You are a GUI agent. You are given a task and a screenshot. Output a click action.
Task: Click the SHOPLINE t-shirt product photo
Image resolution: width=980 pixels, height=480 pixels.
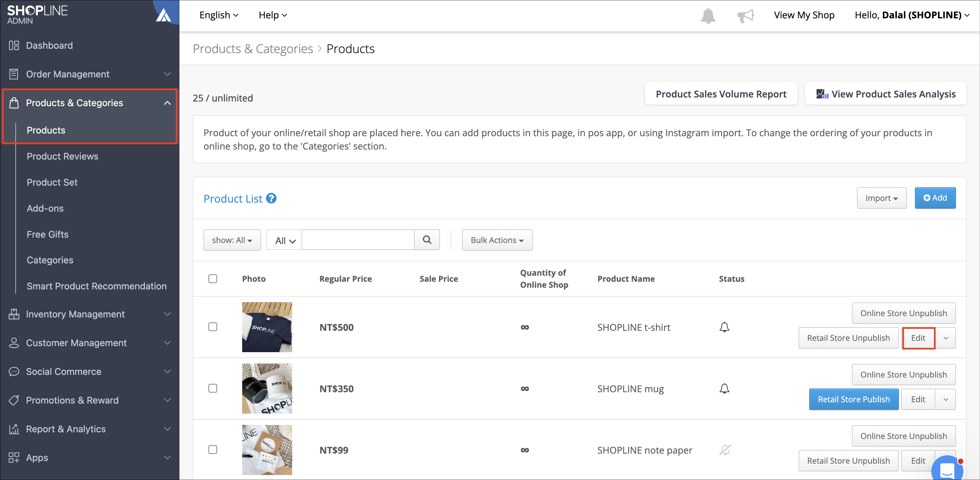267,327
